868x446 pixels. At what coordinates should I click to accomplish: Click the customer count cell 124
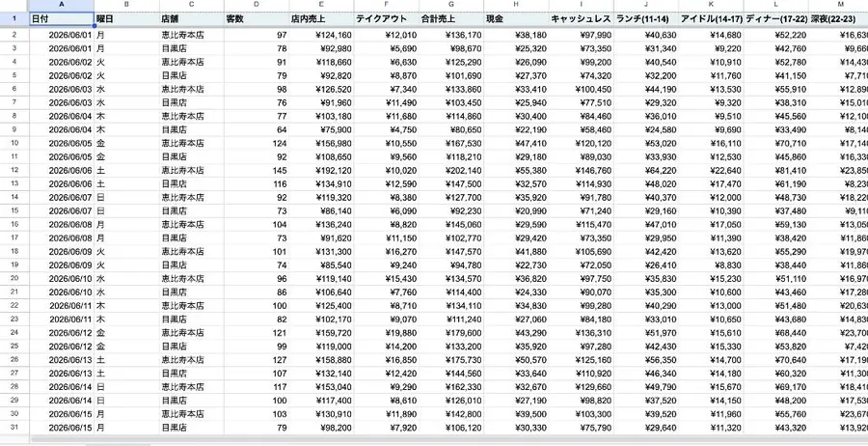pyautogui.click(x=257, y=143)
